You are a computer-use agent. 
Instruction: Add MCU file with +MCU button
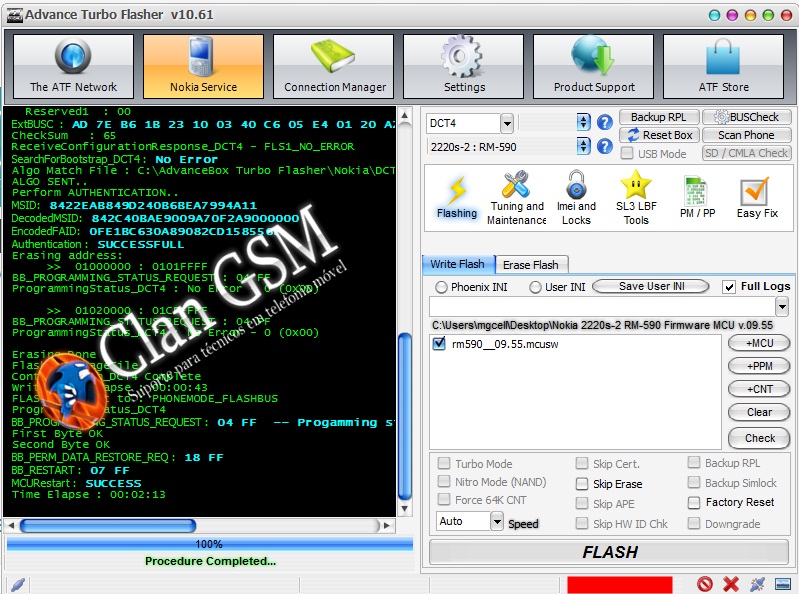pyautogui.click(x=759, y=343)
